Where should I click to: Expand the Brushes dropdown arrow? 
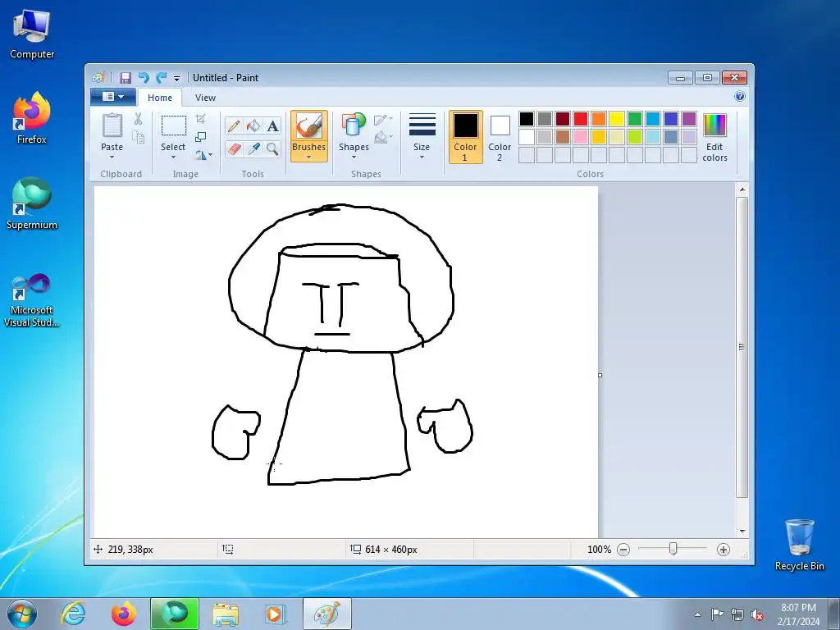click(x=309, y=157)
